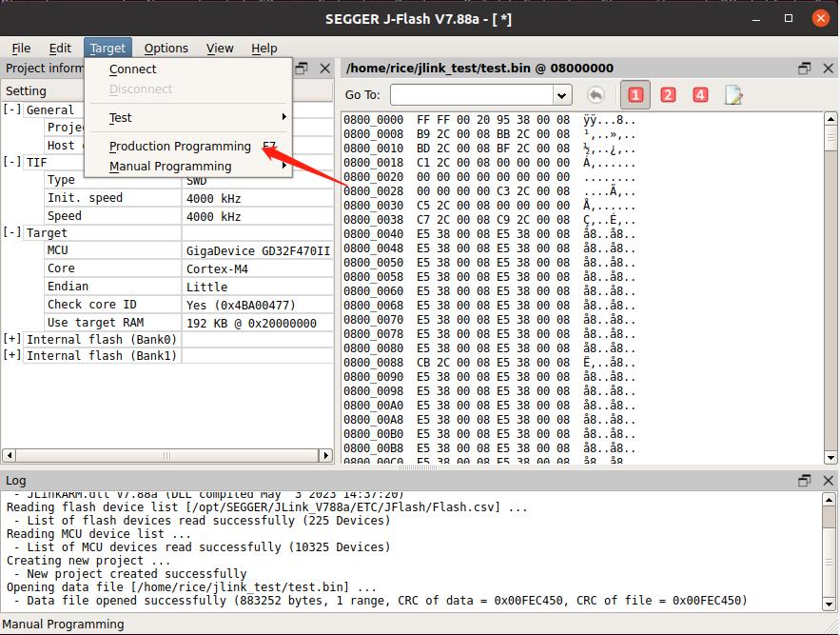Click hex row address 0800_0028
This screenshot has height=635, width=840.
click(x=374, y=191)
